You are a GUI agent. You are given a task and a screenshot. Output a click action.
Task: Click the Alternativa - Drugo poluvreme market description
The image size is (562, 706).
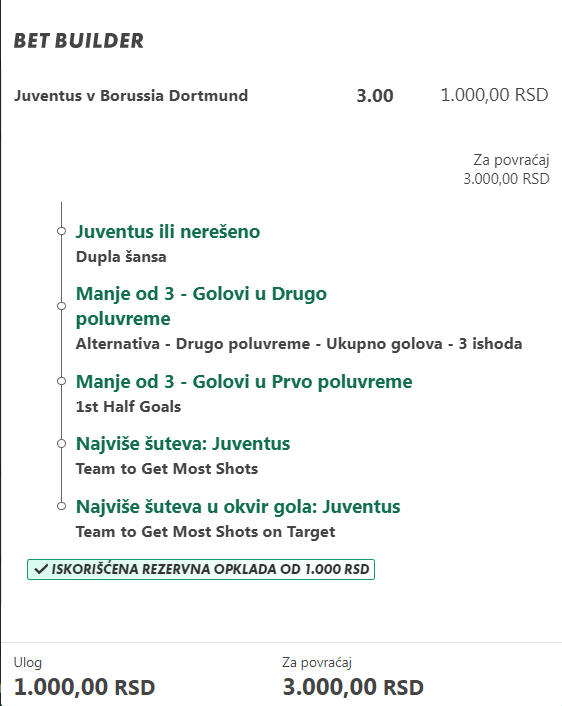click(299, 344)
